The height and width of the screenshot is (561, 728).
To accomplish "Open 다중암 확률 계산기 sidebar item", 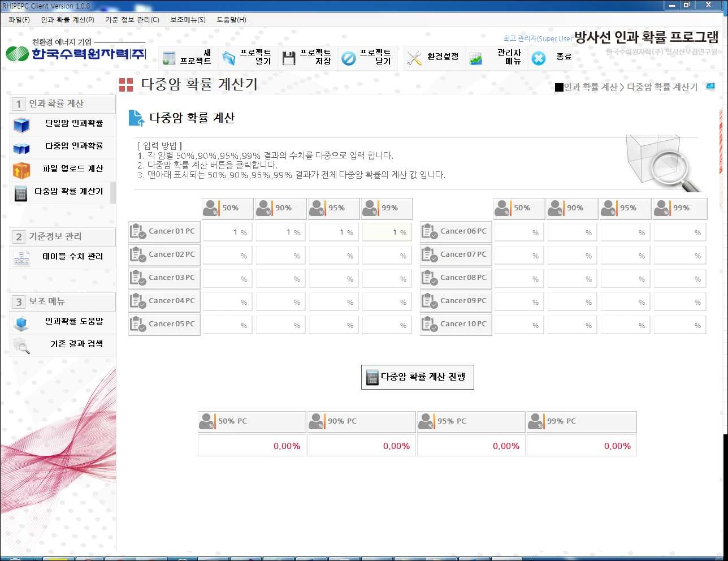I will click(62, 192).
